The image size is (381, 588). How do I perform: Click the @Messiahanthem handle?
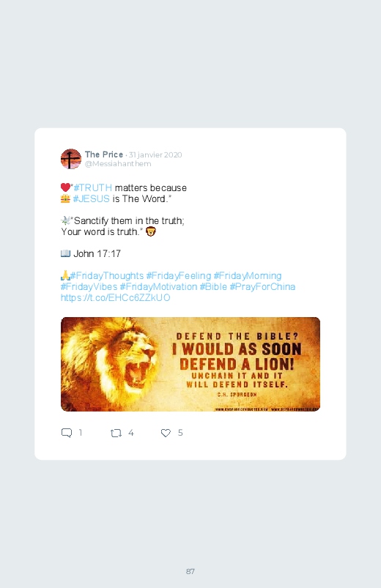[118, 164]
